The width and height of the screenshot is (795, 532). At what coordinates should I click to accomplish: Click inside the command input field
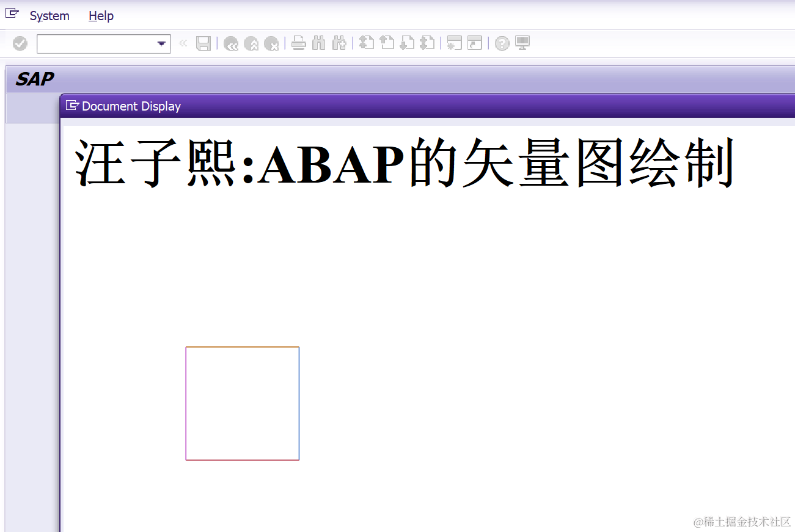point(98,43)
